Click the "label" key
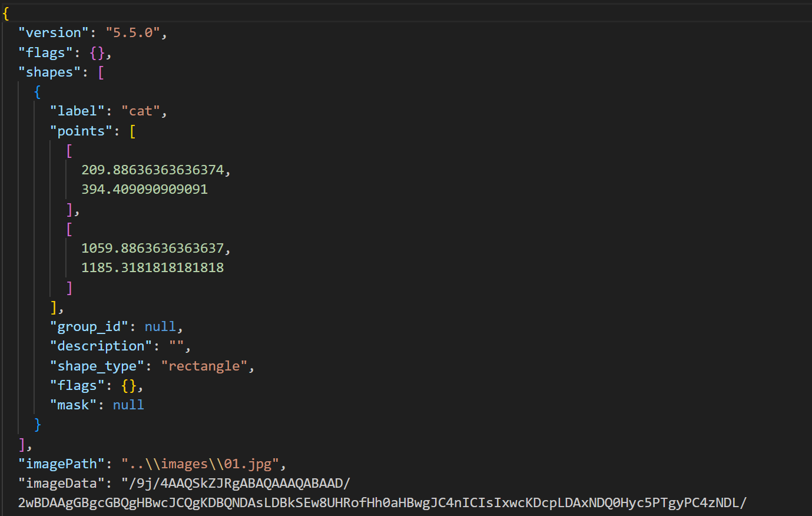 click(77, 111)
